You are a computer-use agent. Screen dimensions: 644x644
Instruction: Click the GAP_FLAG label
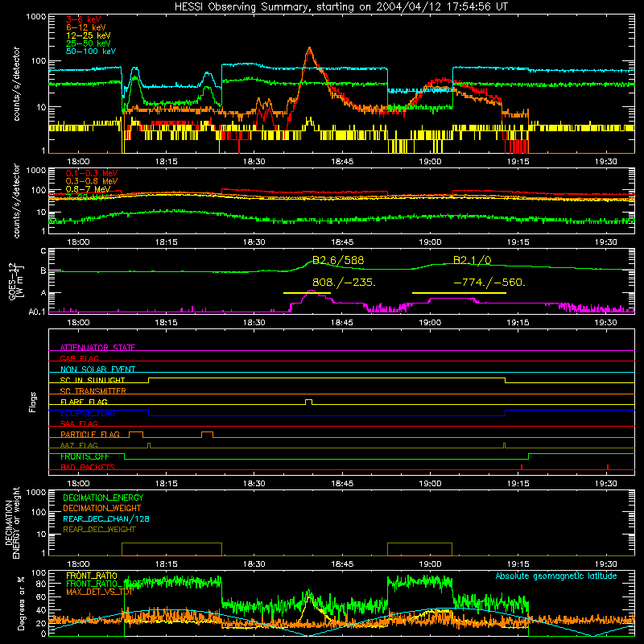(x=79, y=358)
